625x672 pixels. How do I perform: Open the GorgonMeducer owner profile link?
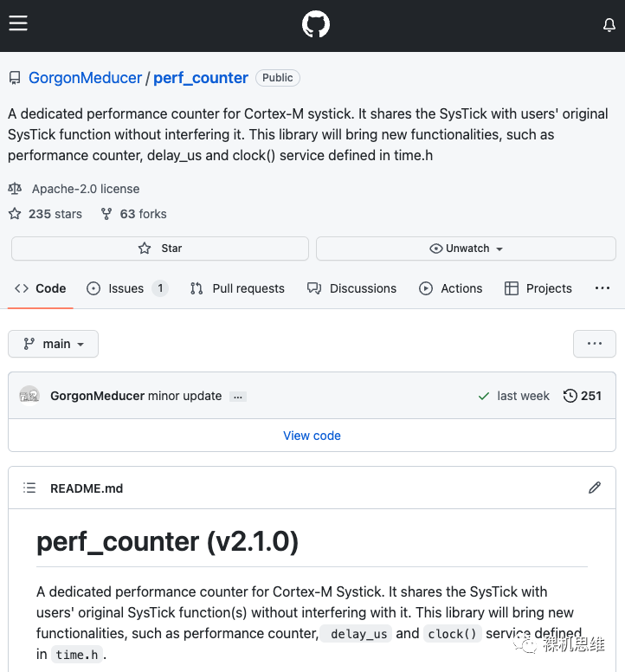click(x=85, y=78)
